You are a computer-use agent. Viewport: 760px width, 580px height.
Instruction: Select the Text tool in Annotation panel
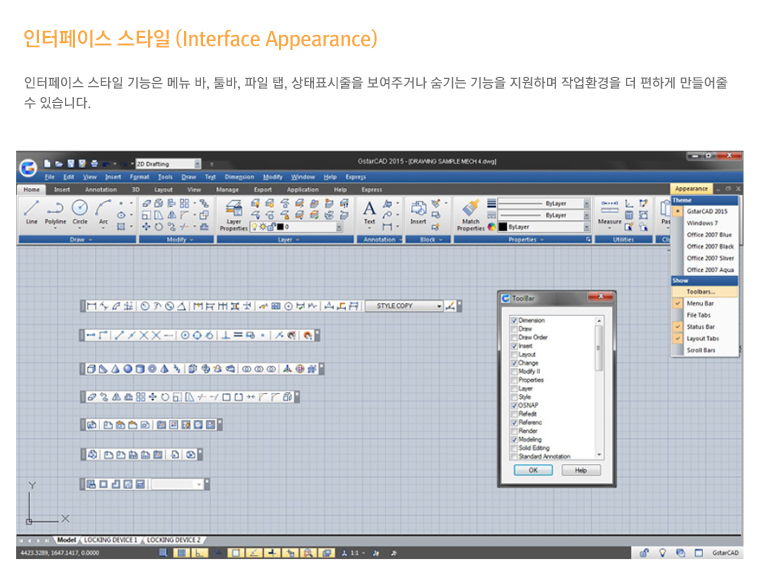tap(369, 210)
